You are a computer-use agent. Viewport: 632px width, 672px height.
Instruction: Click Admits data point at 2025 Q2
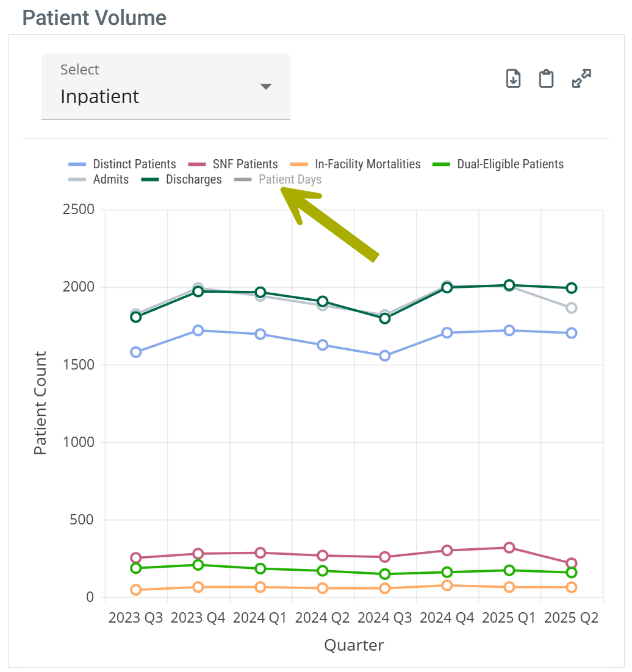[572, 308]
